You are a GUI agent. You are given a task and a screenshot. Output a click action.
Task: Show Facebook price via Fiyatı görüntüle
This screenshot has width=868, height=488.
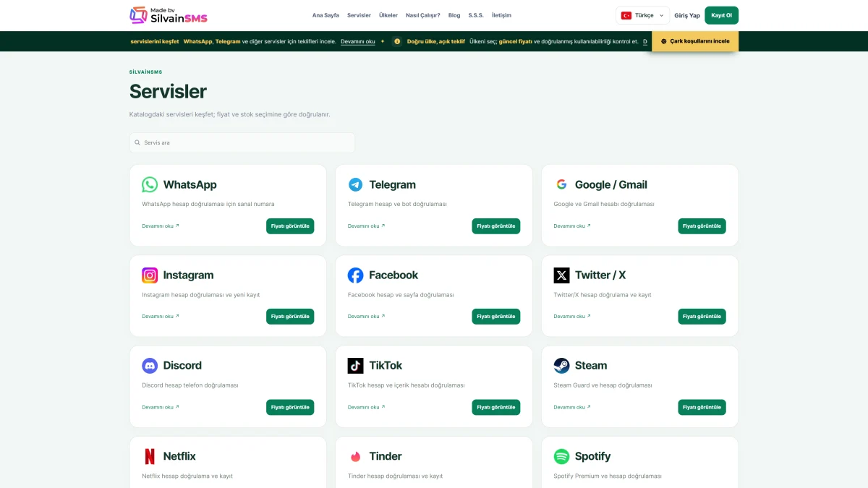point(496,316)
